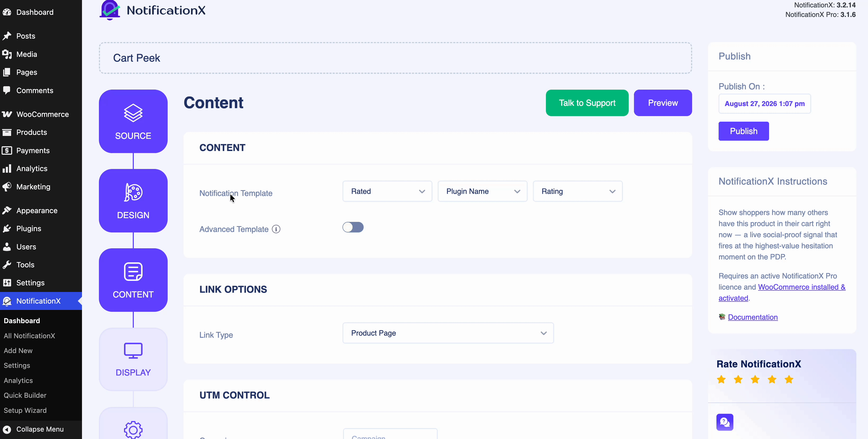Click the Preview button
868x439 pixels.
pyautogui.click(x=663, y=103)
